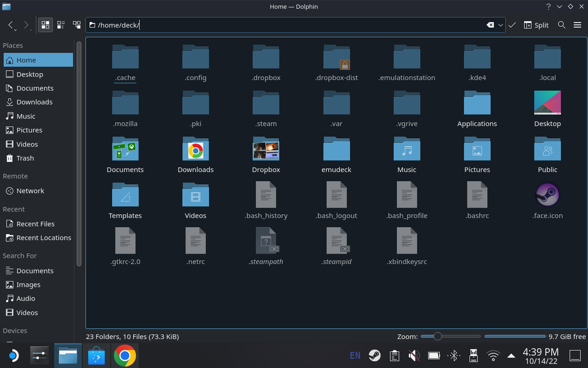Open the hamburger menu in the toolbar
This screenshot has width=588, height=368.
tap(577, 25)
